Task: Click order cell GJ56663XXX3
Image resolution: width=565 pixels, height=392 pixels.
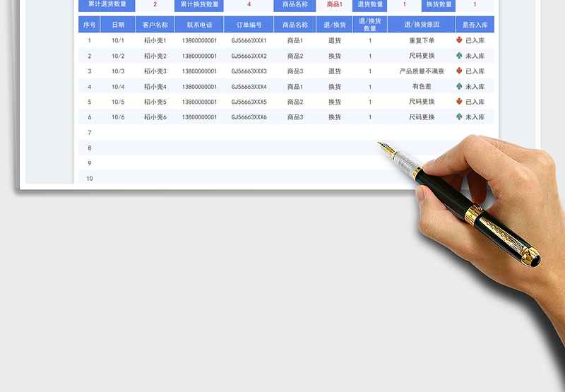Action: point(249,71)
